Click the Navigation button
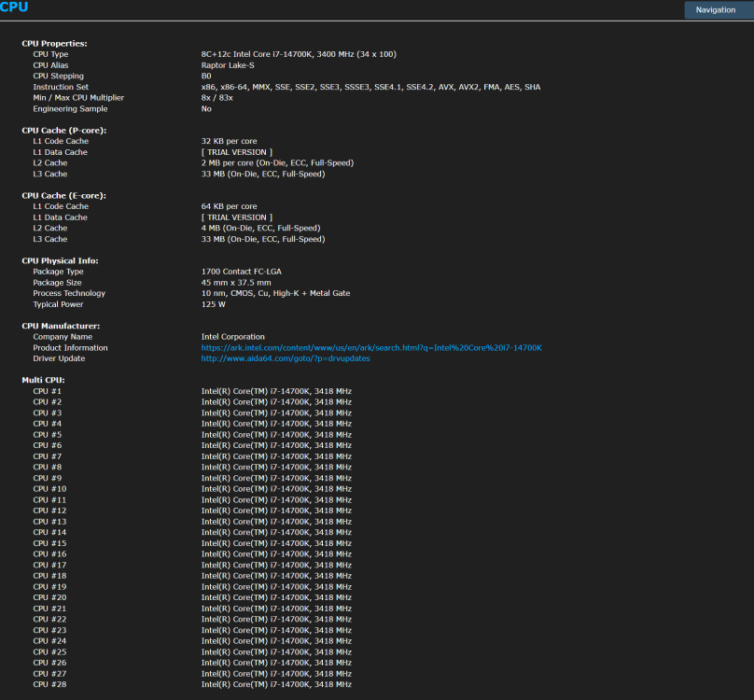Screen dimensions: 754x700 click(x=717, y=9)
